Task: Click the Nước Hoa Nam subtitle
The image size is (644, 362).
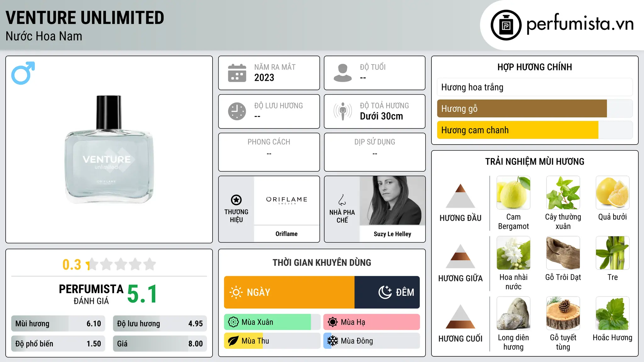Action: pyautogui.click(x=44, y=36)
